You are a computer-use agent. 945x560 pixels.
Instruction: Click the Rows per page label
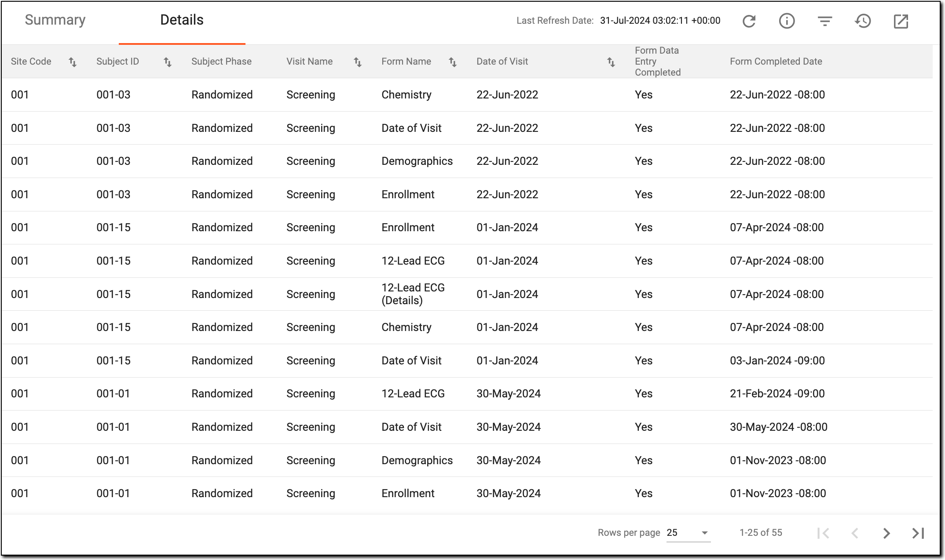click(x=629, y=533)
